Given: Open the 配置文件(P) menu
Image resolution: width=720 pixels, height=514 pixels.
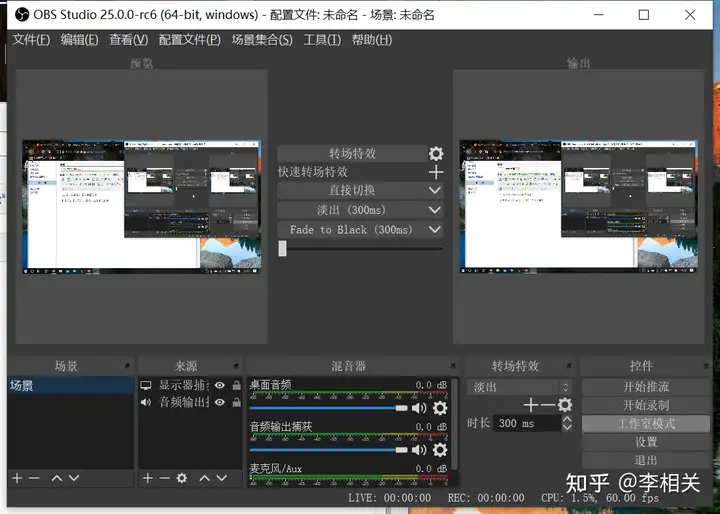Looking at the screenshot, I should pos(189,40).
